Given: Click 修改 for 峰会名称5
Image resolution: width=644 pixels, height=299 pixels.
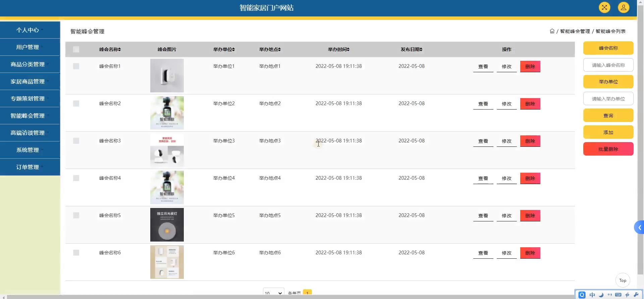Looking at the screenshot, I should [506, 216].
